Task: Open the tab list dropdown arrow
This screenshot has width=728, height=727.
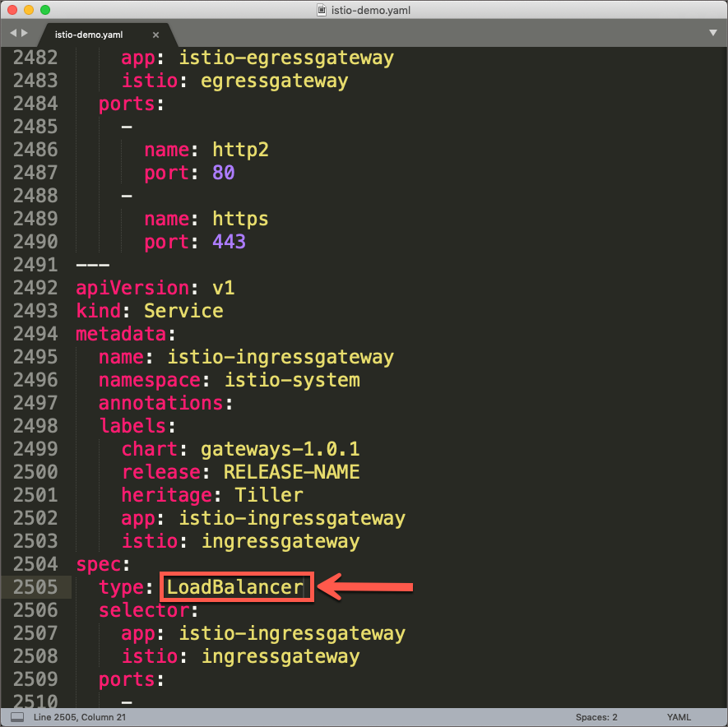Action: click(x=712, y=33)
